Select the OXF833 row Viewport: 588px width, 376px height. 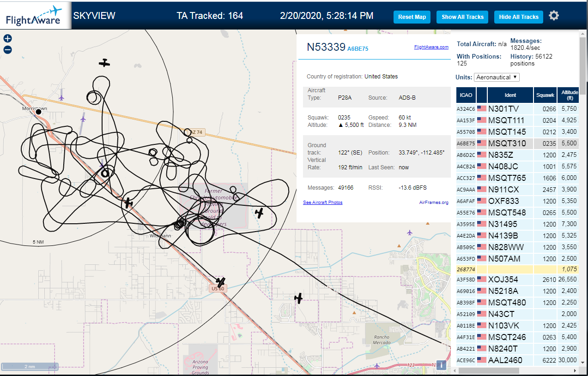pyautogui.click(x=517, y=201)
